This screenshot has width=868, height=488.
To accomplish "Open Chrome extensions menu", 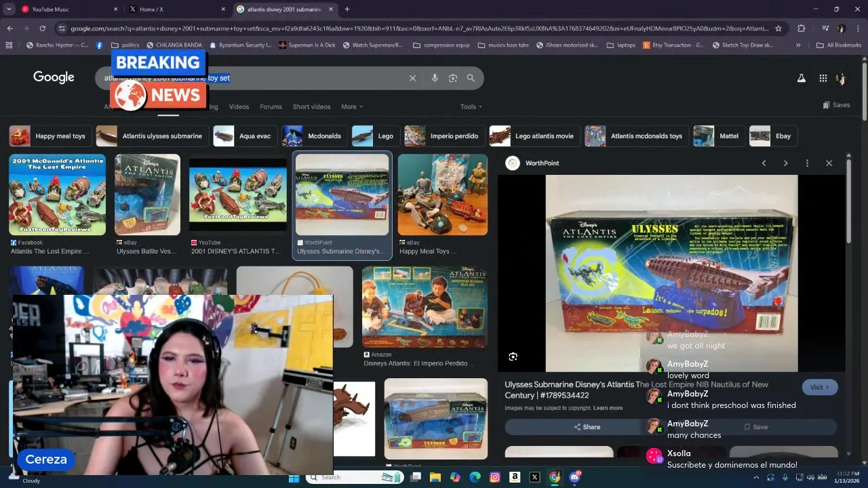I will click(801, 28).
